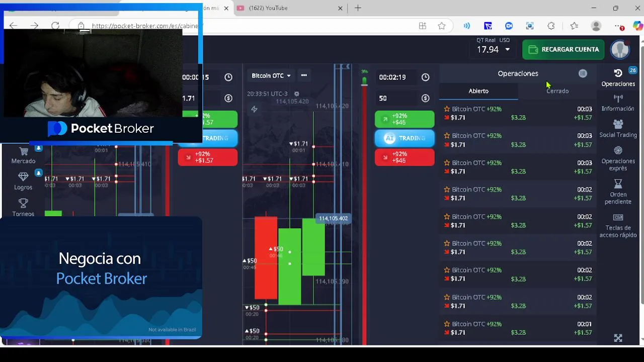
Task: Click the browser read aloud icon
Action: point(467,26)
